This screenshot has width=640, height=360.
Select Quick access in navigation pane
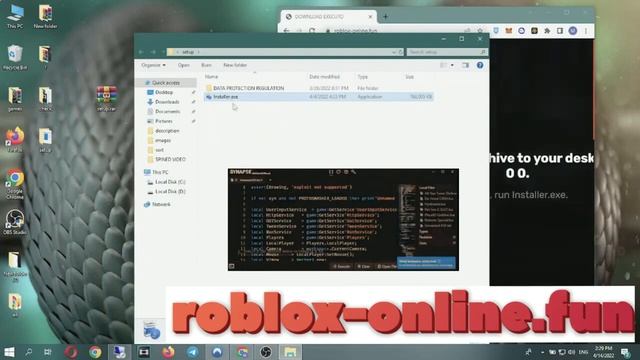(x=165, y=83)
